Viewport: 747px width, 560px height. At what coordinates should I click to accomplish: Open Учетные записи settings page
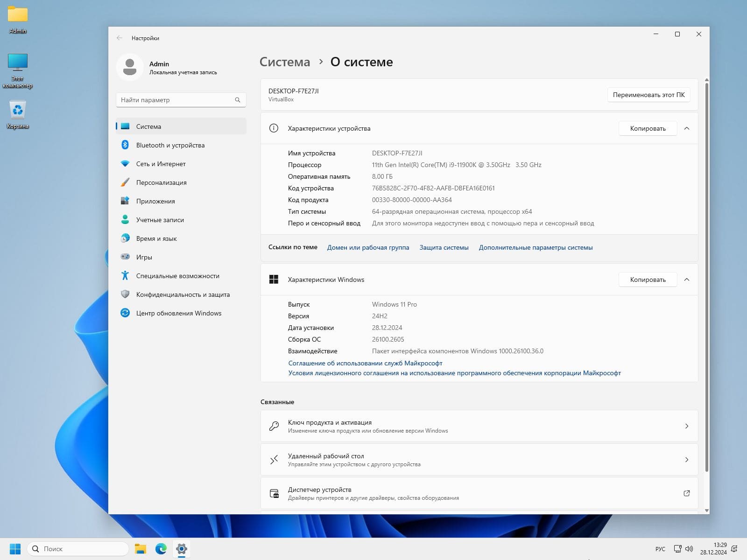point(181,220)
